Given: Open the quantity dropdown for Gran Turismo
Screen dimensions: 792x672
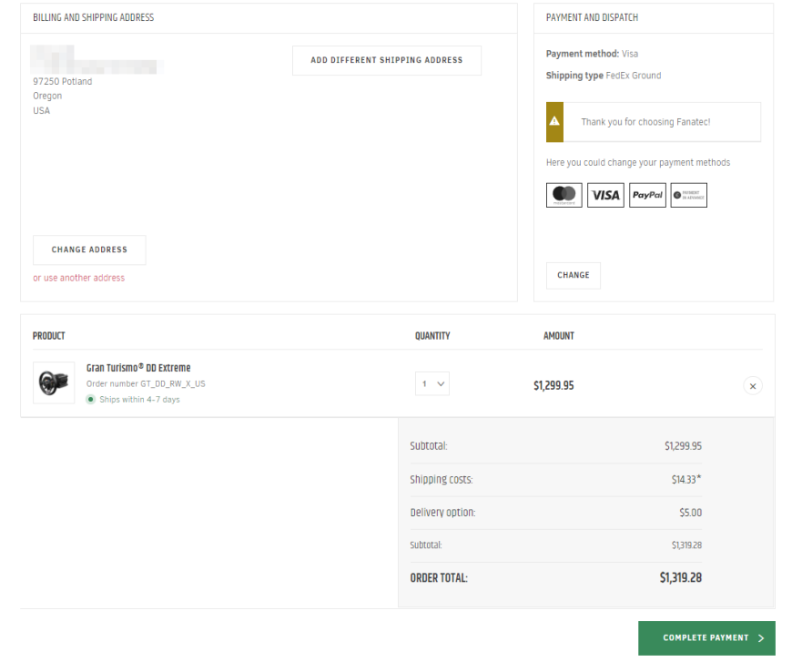Looking at the screenshot, I should pyautogui.click(x=432, y=384).
